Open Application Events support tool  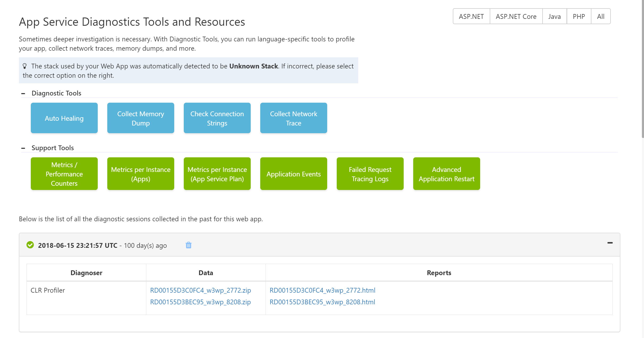(294, 174)
